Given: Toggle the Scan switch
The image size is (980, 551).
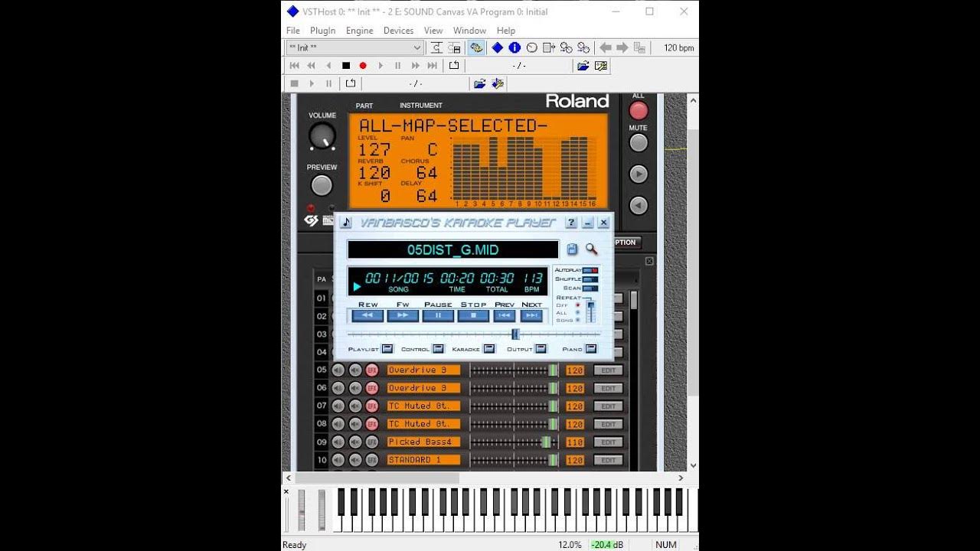Looking at the screenshot, I should [590, 289].
